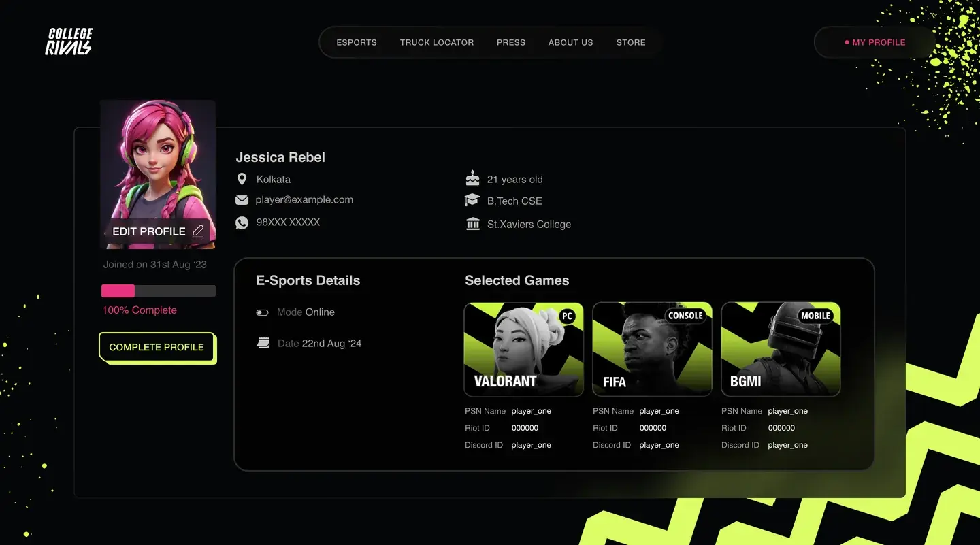Click the 100% Complete label
Image resolution: width=980 pixels, height=545 pixels.
coord(140,310)
